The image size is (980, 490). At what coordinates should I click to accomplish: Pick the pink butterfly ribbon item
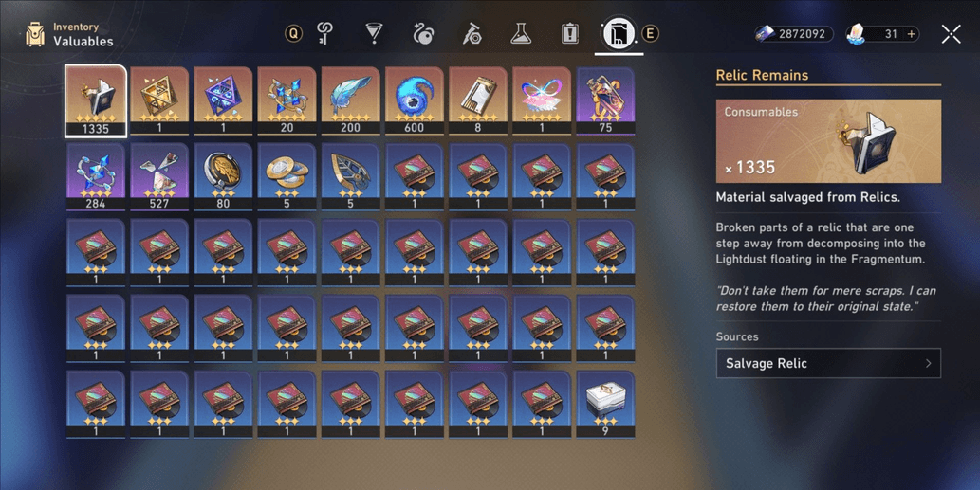[x=542, y=100]
